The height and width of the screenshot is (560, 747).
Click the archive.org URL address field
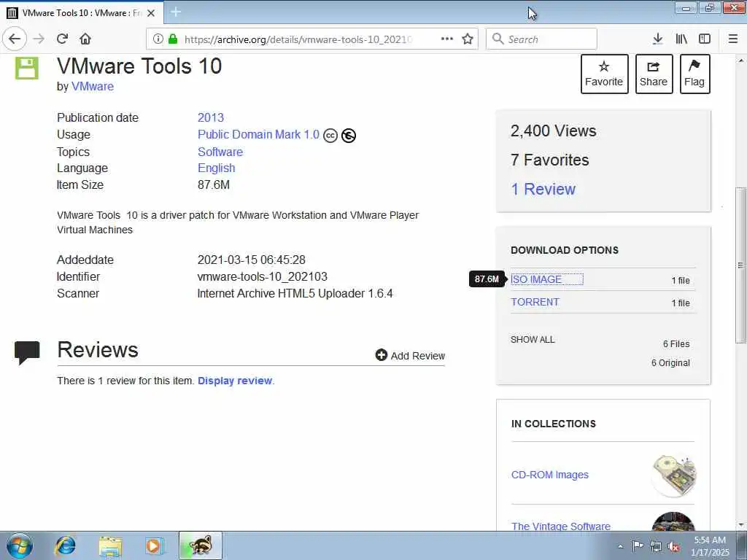tap(298, 39)
